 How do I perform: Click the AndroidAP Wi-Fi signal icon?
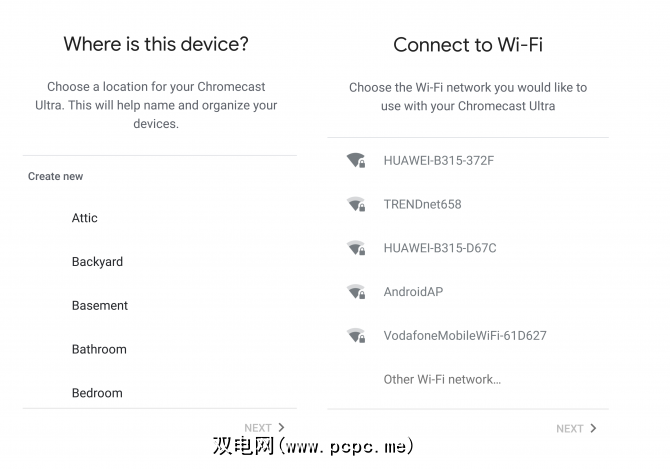355,292
